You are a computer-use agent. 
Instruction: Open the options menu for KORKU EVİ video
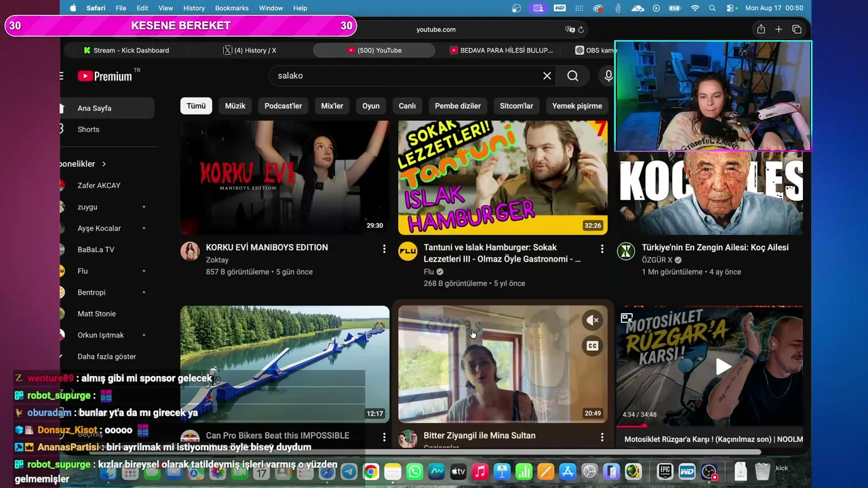pos(384,249)
